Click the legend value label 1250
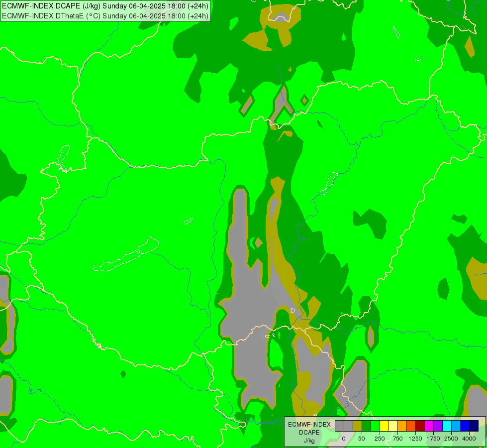Image resolution: width=487 pixels, height=448 pixels. click(x=415, y=439)
